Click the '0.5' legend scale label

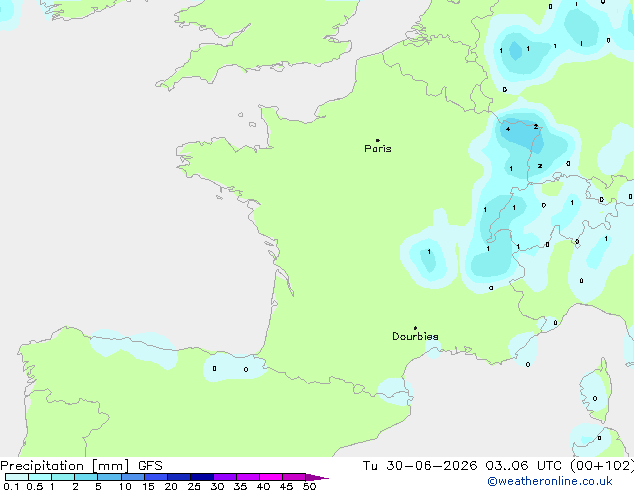pos(35,486)
